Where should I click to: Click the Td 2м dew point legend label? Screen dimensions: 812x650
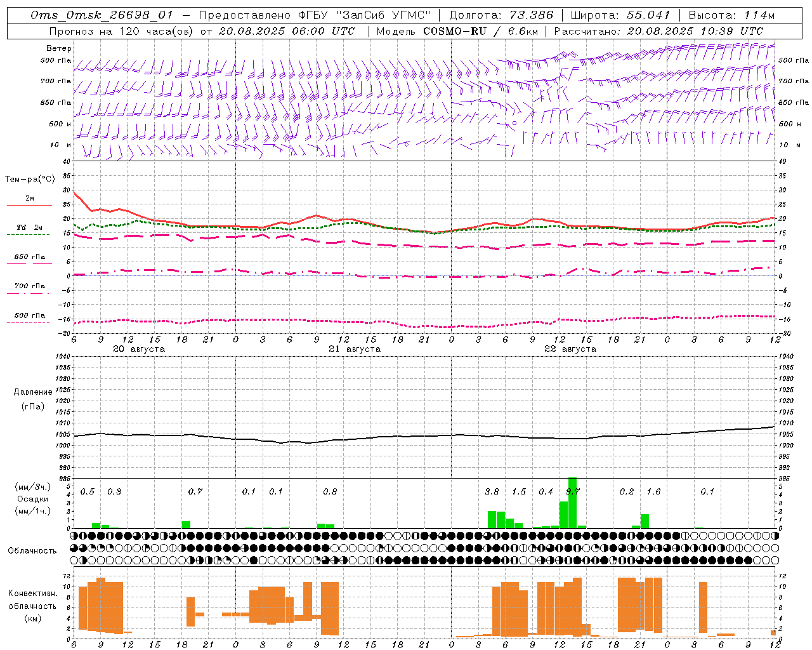tap(30, 227)
